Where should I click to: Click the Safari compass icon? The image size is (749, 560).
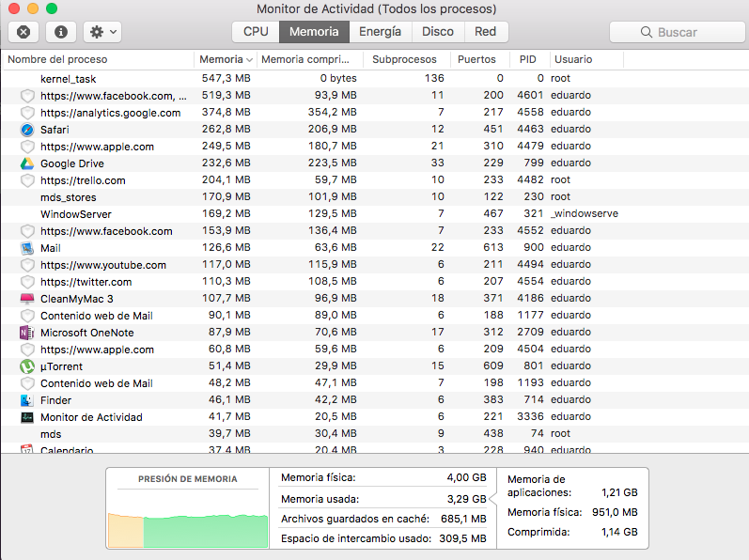[x=27, y=130]
